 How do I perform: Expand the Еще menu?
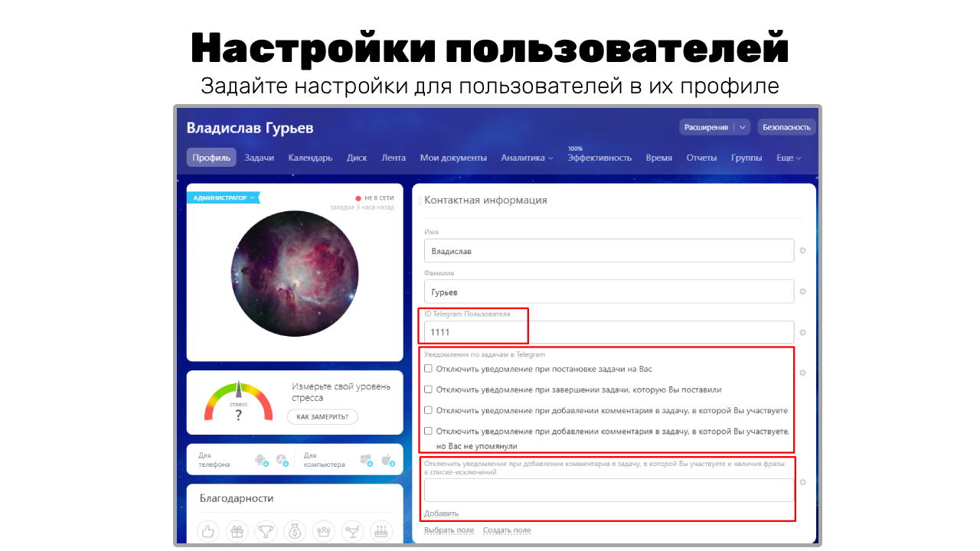[x=789, y=158]
